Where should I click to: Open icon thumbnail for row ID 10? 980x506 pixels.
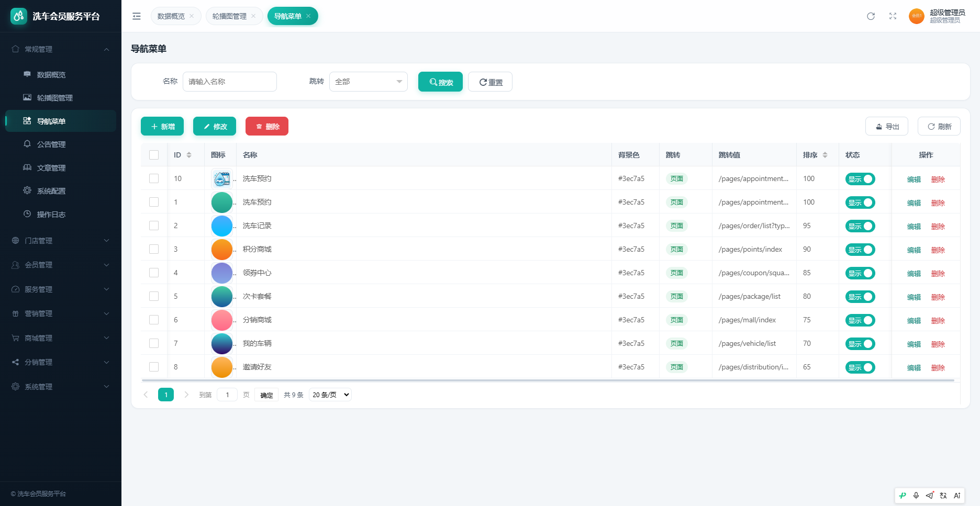pos(222,179)
